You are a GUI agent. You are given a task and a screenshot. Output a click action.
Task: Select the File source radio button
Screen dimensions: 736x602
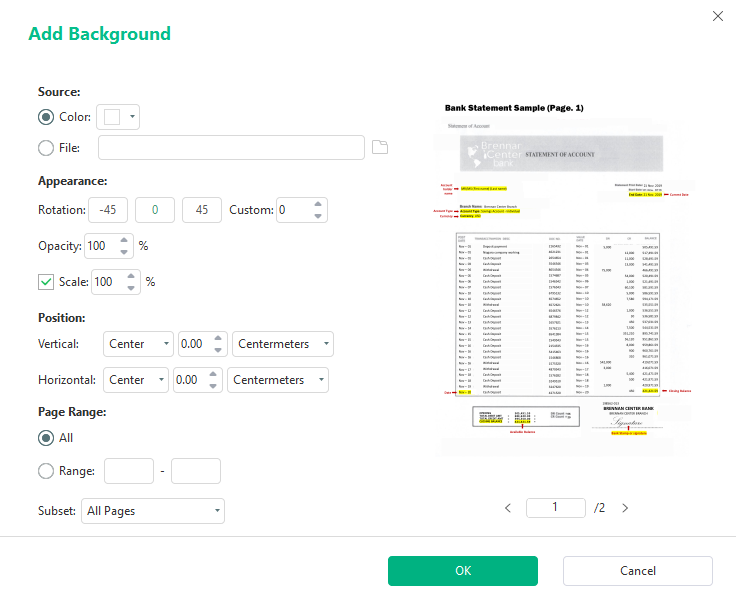(x=46, y=148)
